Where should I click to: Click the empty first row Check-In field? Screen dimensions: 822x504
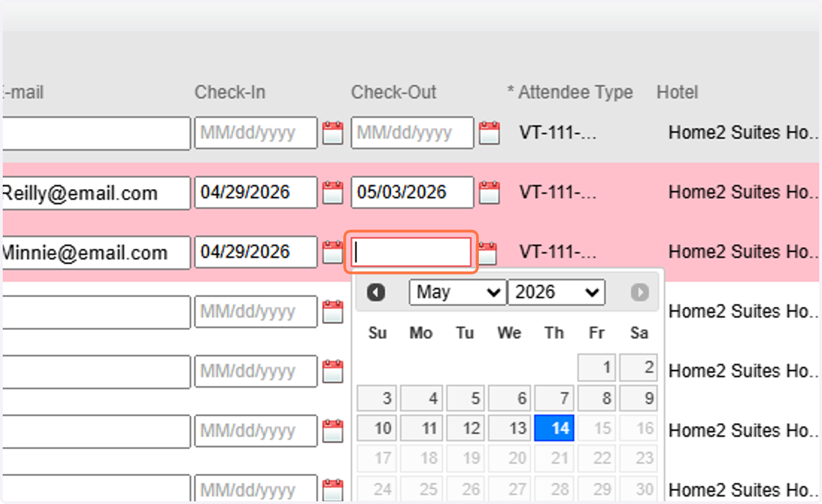click(x=256, y=133)
